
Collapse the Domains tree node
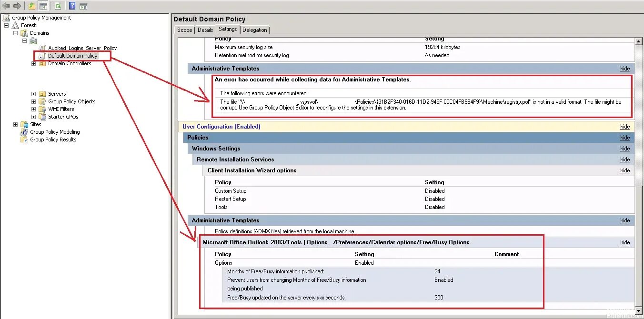(15, 33)
